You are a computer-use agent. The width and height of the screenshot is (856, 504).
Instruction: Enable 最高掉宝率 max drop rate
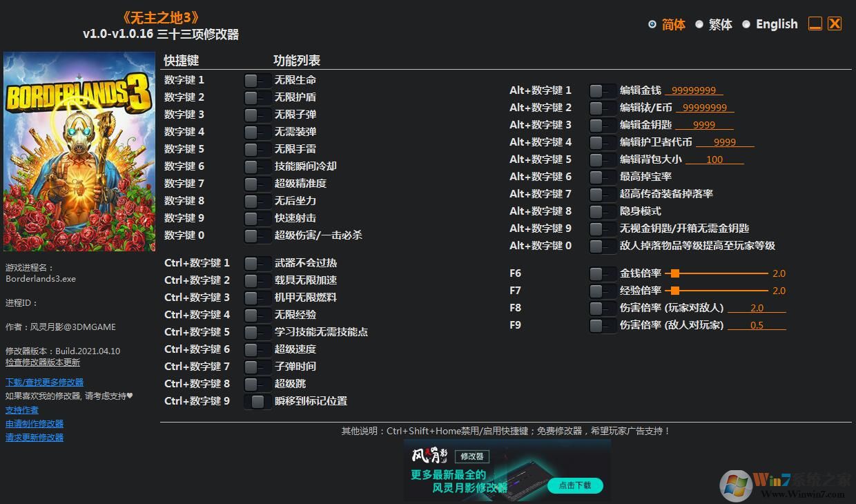[602, 176]
